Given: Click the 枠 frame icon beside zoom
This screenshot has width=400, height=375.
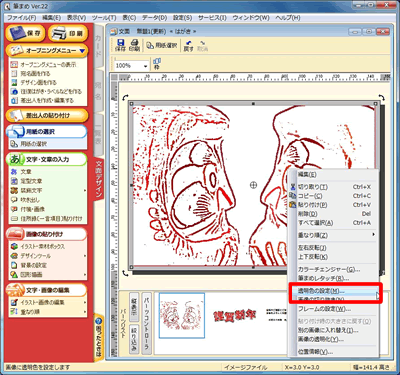Looking at the screenshot, I should coord(157,64).
